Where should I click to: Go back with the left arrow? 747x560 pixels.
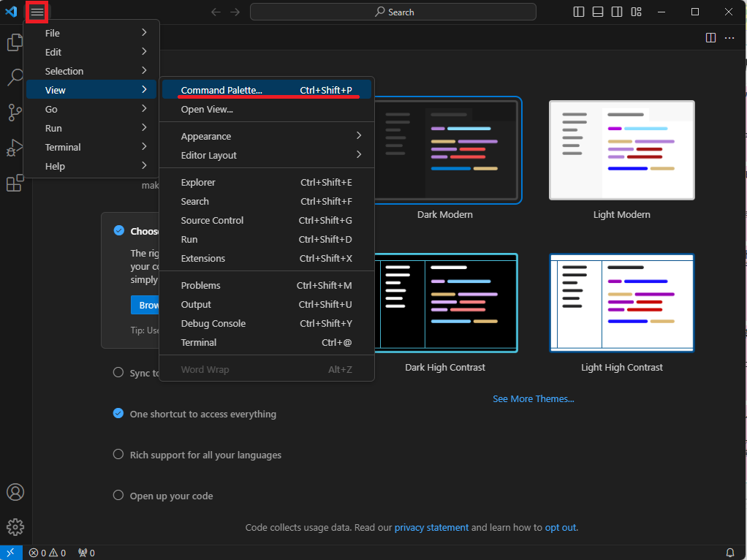(216, 12)
